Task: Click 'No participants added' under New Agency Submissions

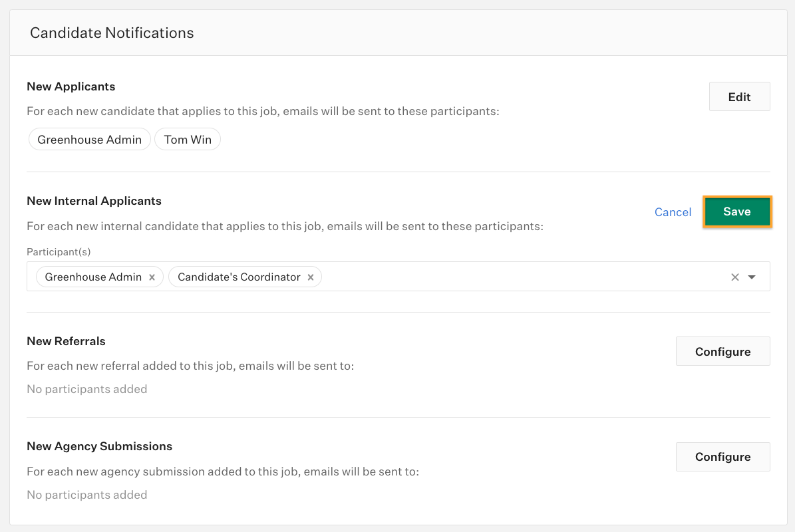Action: [87, 495]
